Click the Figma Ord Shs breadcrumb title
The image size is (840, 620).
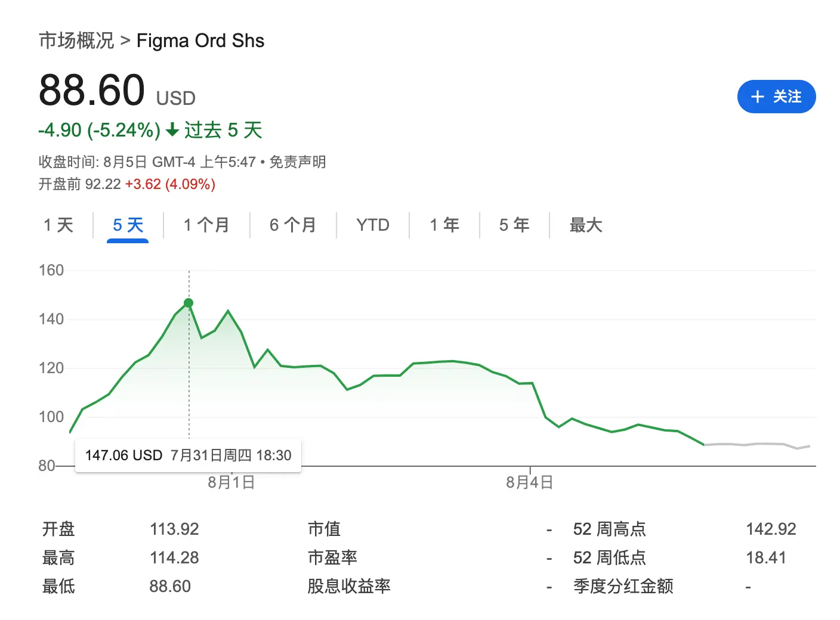(x=200, y=41)
